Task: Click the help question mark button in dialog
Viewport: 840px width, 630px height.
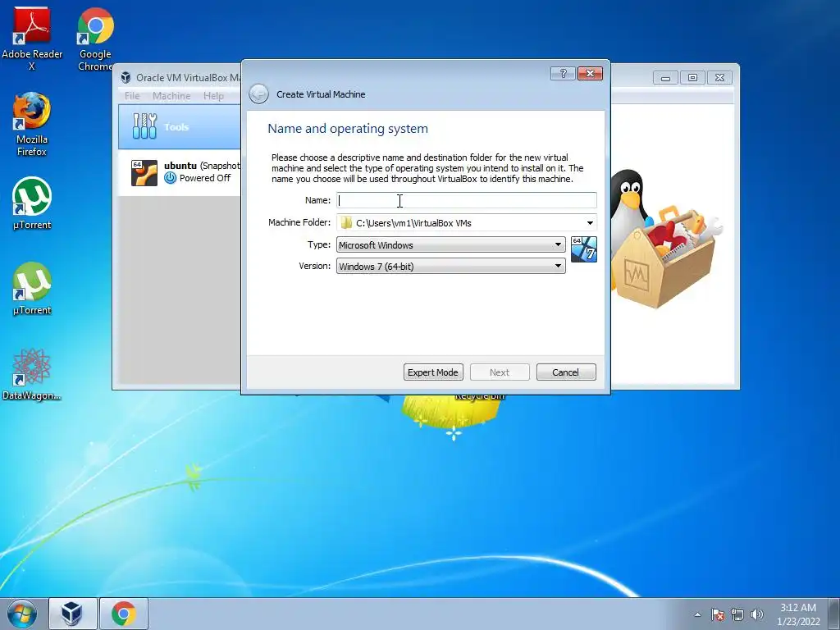Action: pyautogui.click(x=563, y=73)
